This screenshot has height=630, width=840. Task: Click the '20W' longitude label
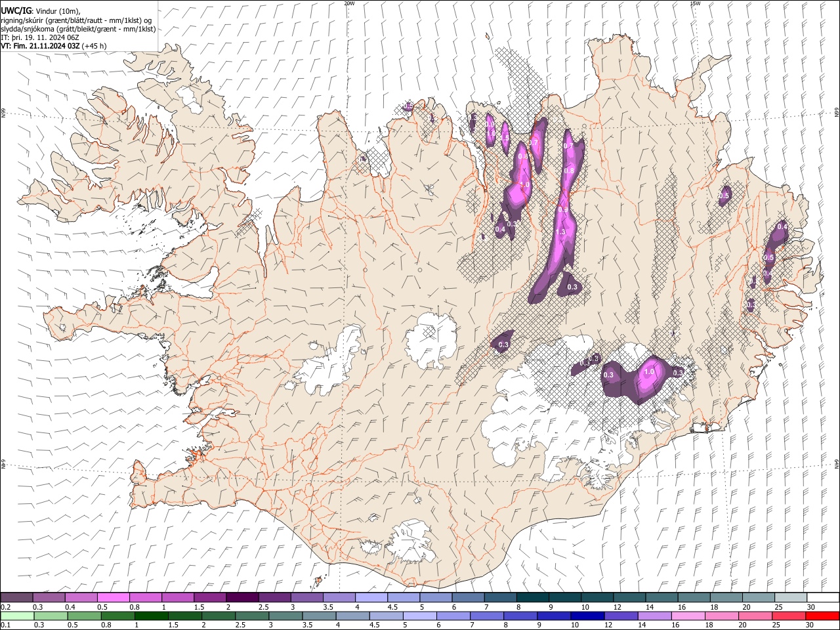coord(349,3)
